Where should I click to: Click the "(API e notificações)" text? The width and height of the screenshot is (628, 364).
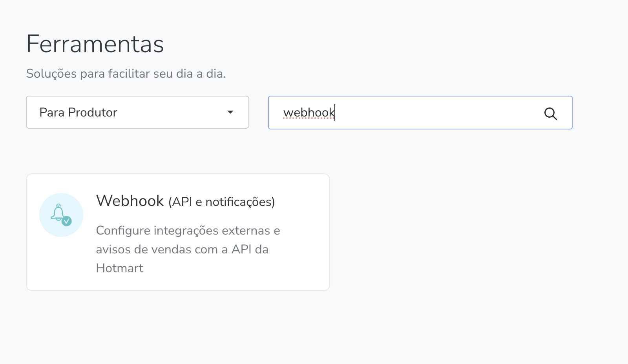[x=221, y=202]
